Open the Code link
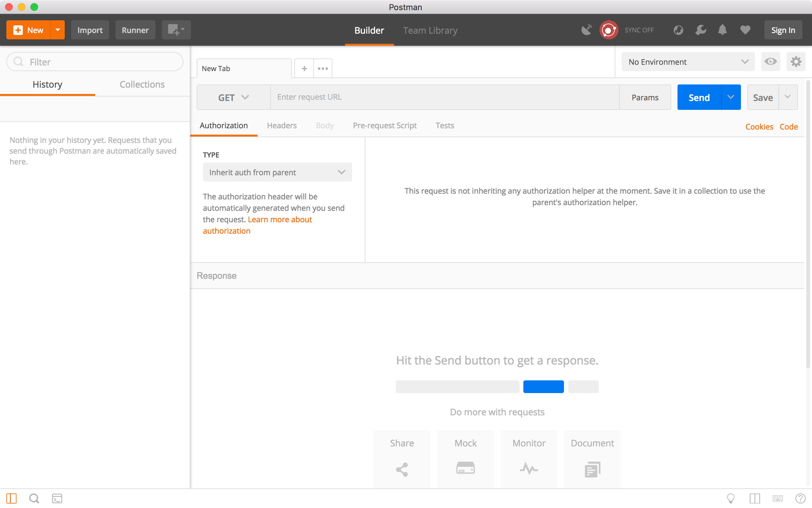Screen dimensions: 812x508 789,127
